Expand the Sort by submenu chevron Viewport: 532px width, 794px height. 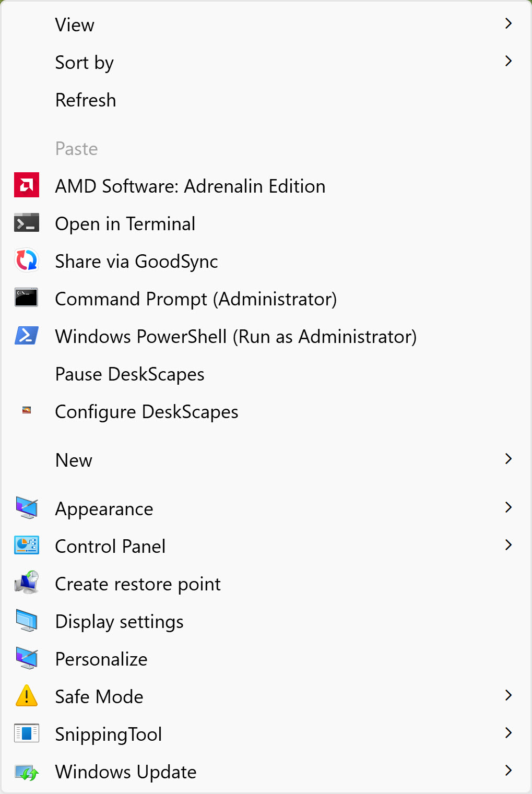tap(509, 61)
